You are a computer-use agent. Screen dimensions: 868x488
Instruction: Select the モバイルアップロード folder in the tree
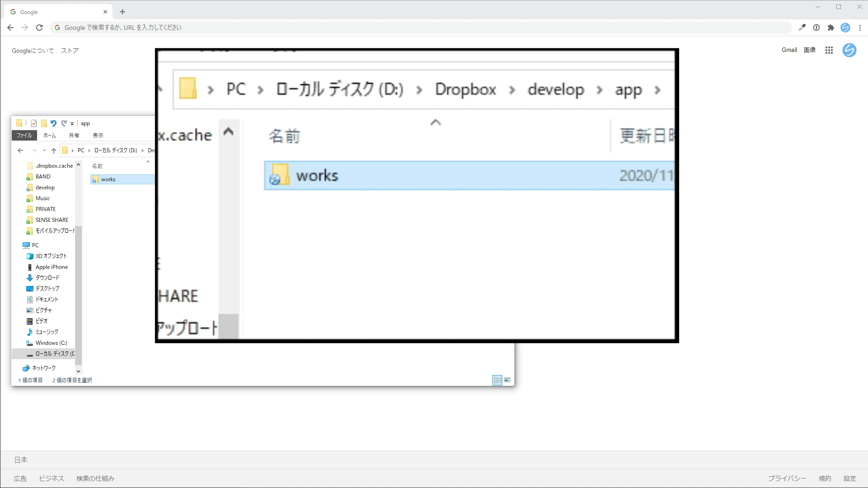click(50, 231)
